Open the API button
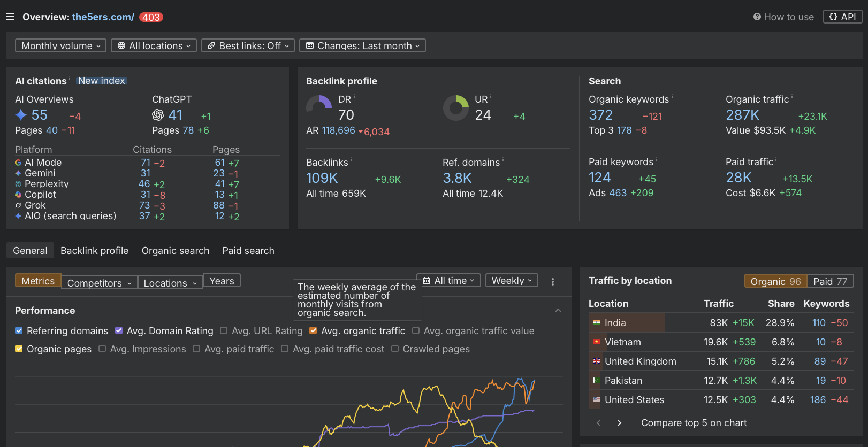This screenshot has width=868, height=447. (x=842, y=17)
